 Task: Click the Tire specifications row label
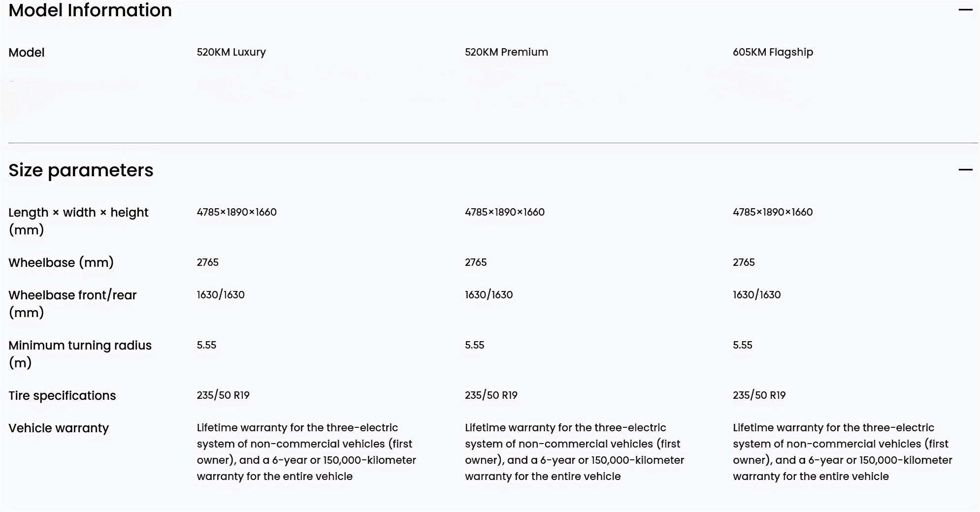click(62, 395)
